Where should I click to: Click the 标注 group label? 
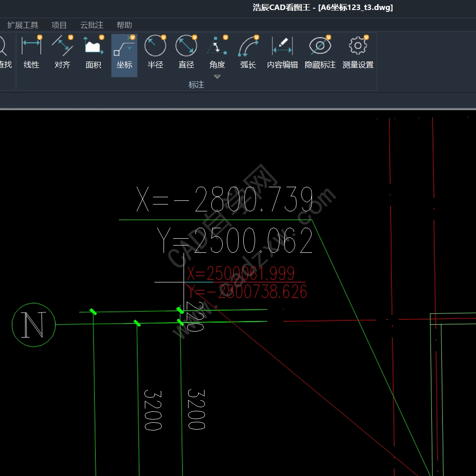[x=196, y=85]
